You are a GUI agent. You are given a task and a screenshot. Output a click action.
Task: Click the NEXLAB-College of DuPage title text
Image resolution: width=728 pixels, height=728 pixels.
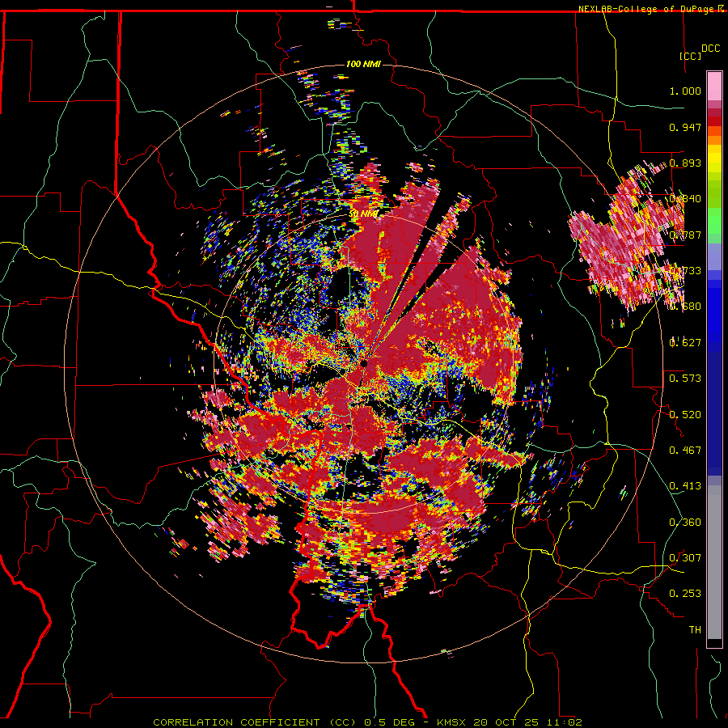(x=648, y=9)
